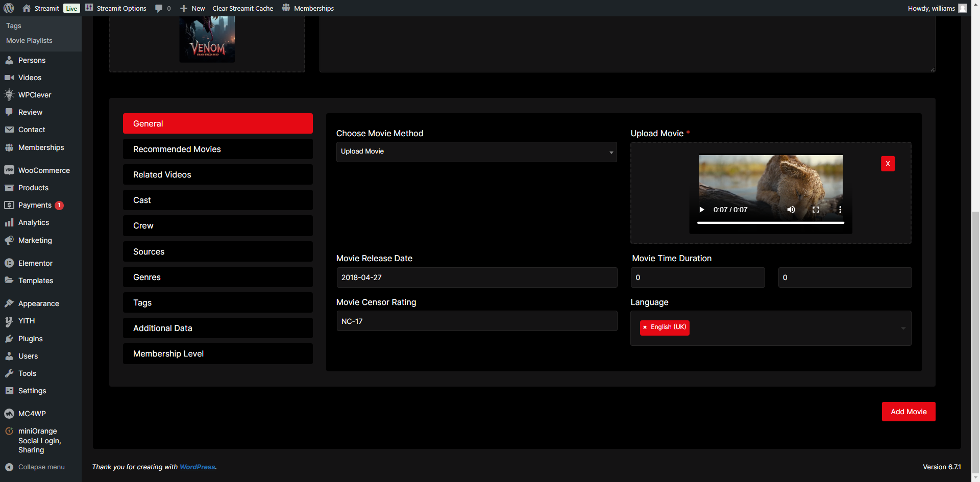Open the Videos camera icon
980x482 pixels.
[x=9, y=78]
